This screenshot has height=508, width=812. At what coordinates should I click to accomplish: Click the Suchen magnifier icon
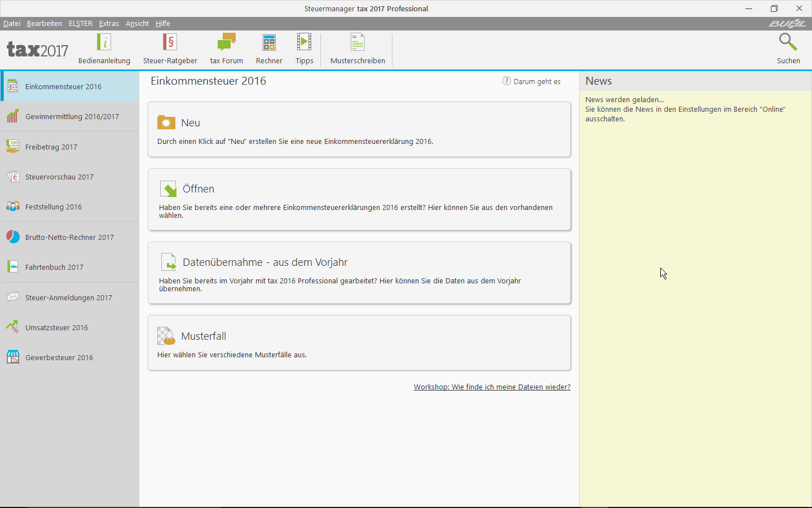click(x=788, y=43)
